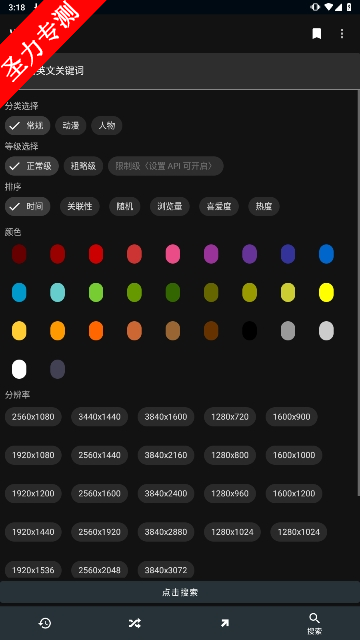Select sort by 时间
This screenshot has width=360, height=640.
point(27,207)
